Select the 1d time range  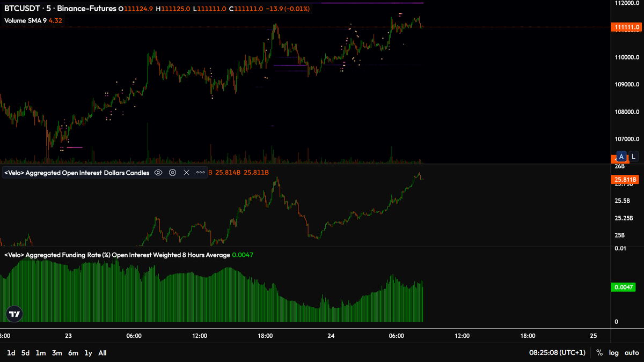11,353
